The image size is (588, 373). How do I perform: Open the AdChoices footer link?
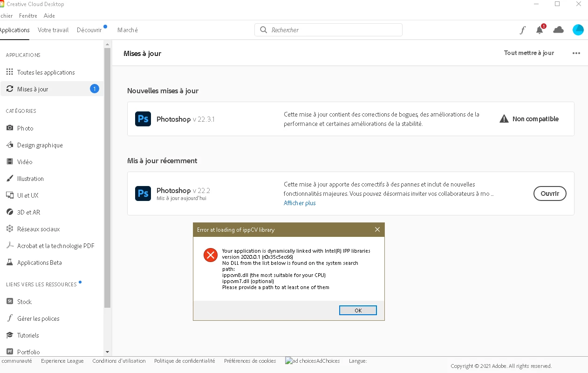[313, 361]
